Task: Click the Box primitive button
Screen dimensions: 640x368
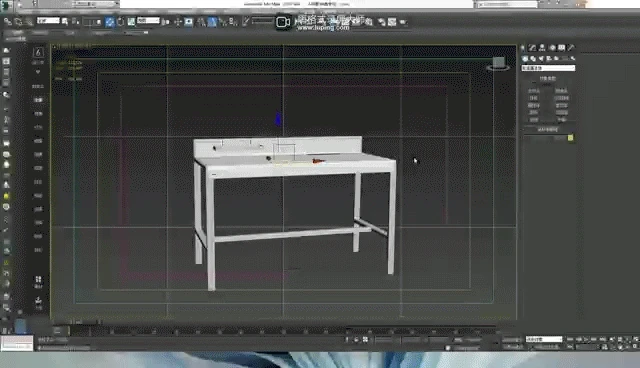Action: [x=534, y=91]
